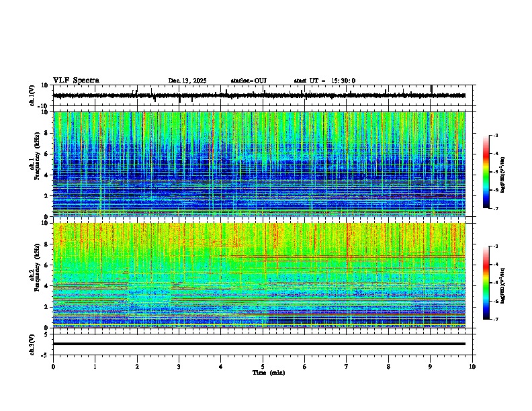Viewport: 532px width, 411px height.
Task: Click the "6" tick on the time axis
Action: pyautogui.click(x=305, y=367)
